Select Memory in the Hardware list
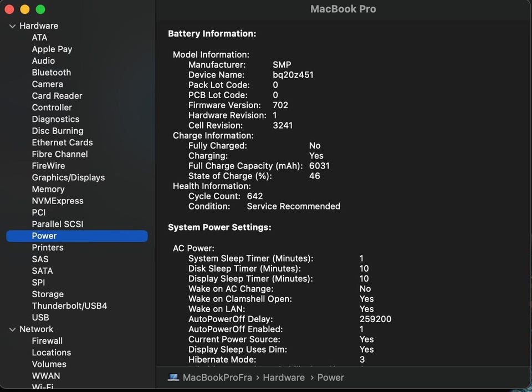 coord(48,189)
